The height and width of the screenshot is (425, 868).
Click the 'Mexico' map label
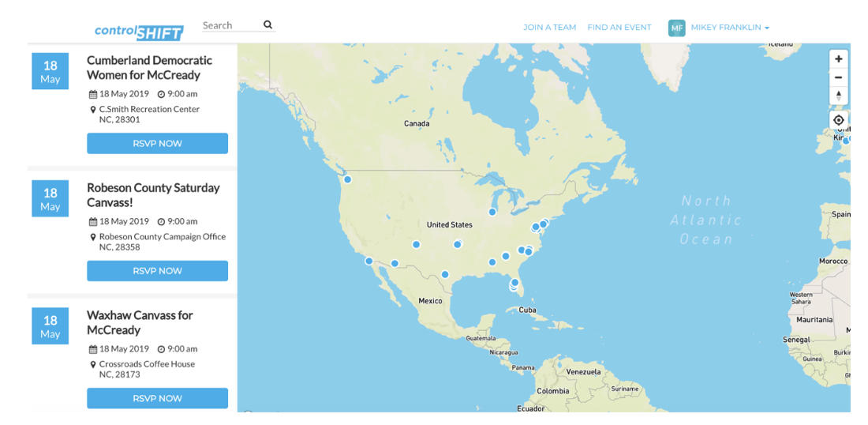tap(430, 301)
